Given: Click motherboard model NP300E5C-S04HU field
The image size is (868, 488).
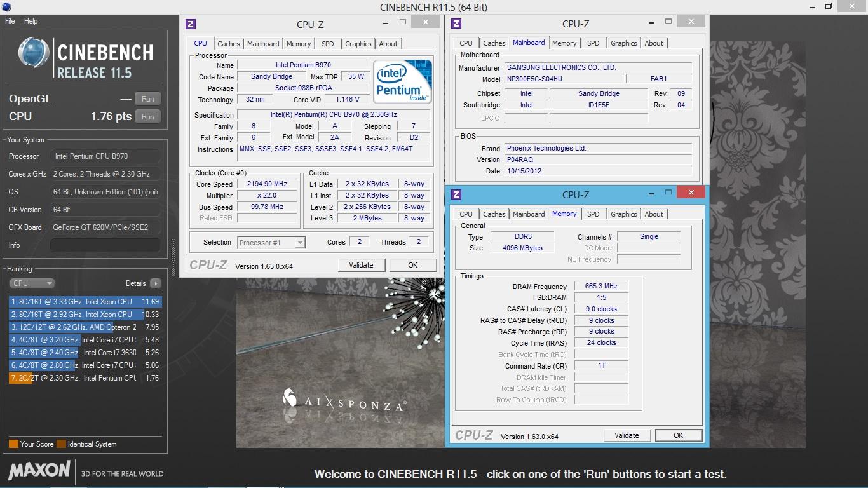Looking at the screenshot, I should pos(564,79).
